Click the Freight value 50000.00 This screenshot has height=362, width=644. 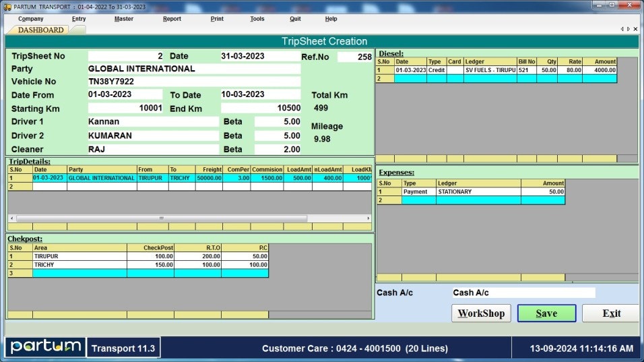[209, 178]
